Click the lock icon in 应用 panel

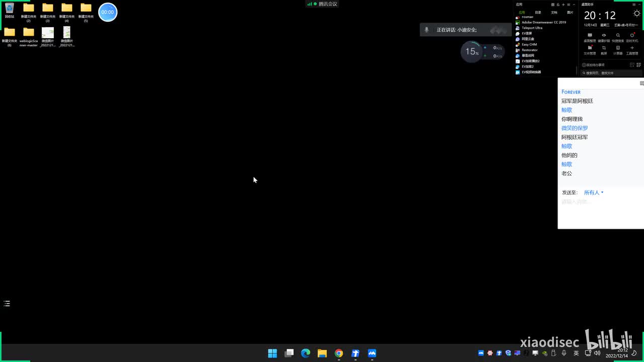[x=558, y=5]
